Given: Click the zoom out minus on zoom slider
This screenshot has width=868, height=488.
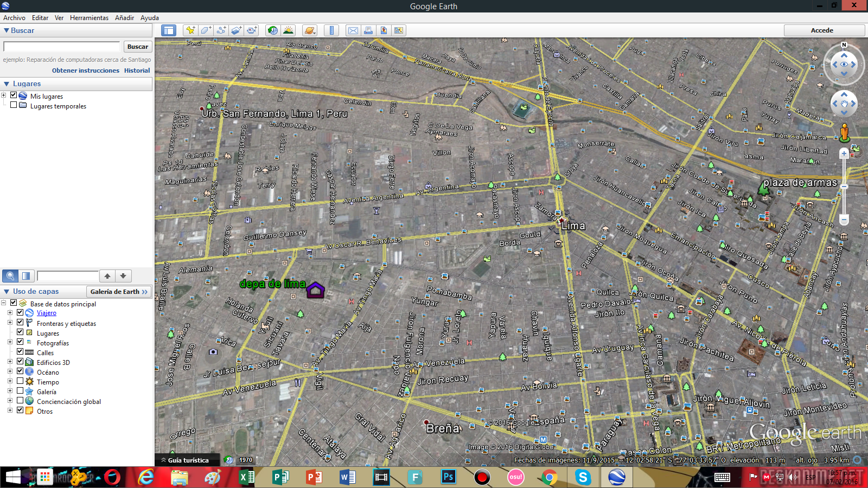Looking at the screenshot, I should pos(844,220).
